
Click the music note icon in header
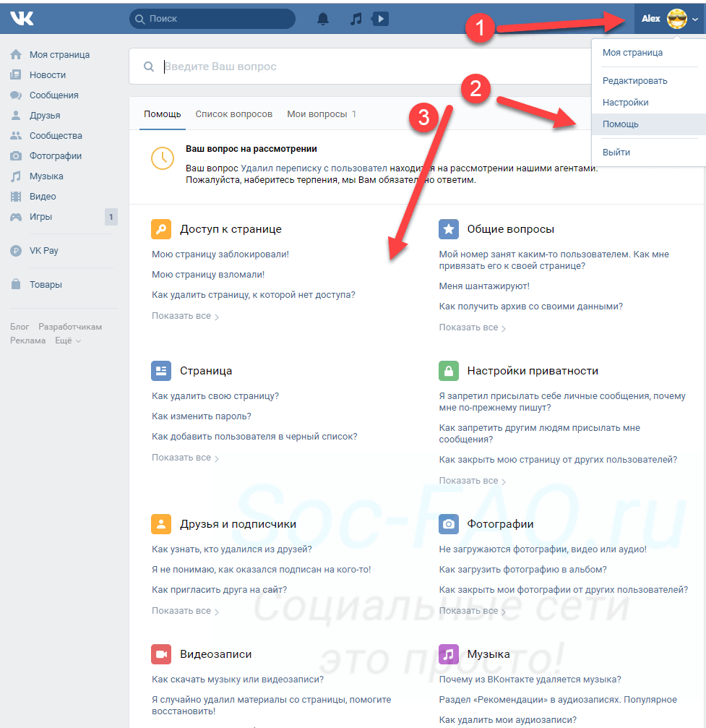coord(356,19)
